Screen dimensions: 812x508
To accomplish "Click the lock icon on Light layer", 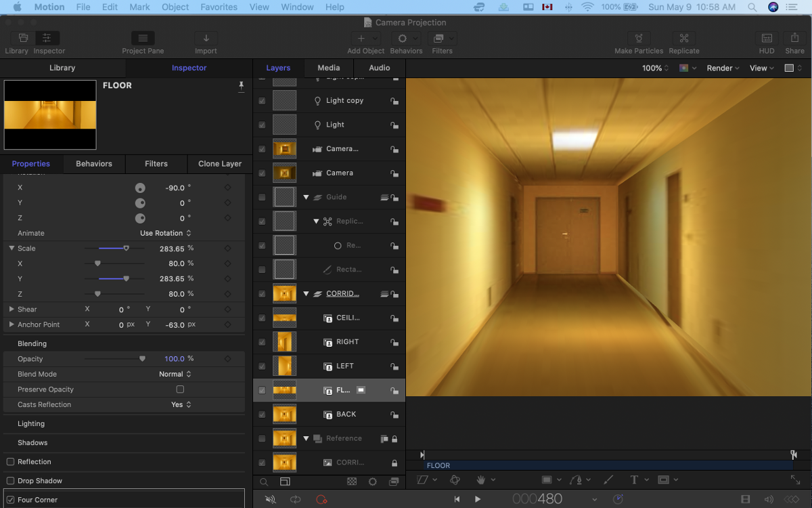I will 394,125.
